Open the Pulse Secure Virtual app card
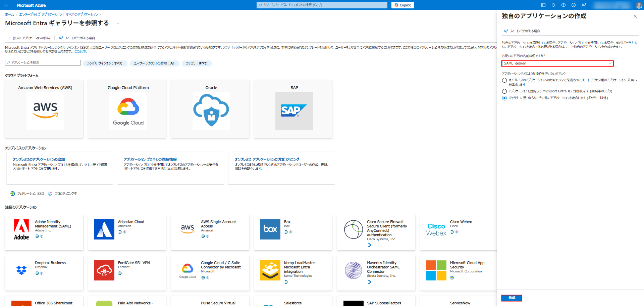Image resolution: width=644 pixels, height=306 pixels. pos(210,301)
